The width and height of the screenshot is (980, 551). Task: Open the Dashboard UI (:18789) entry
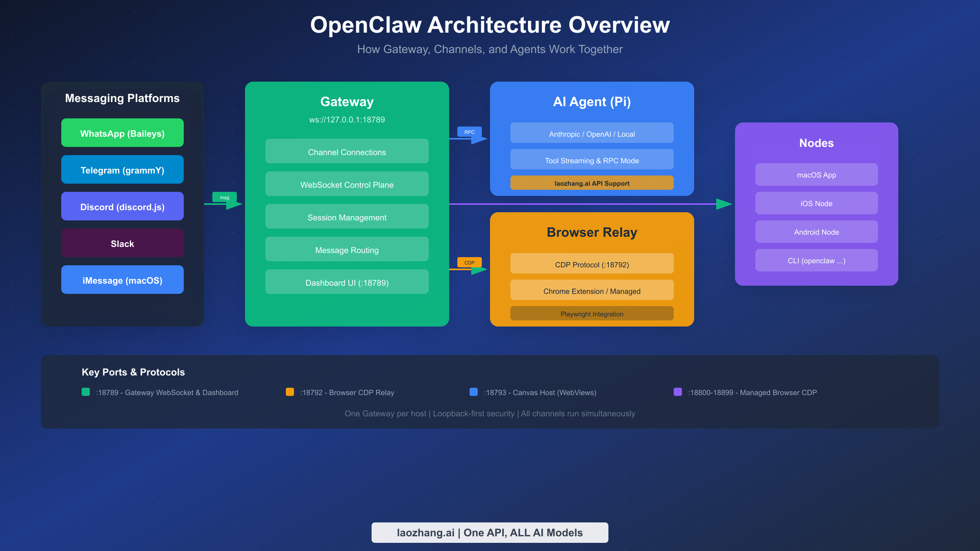(347, 282)
